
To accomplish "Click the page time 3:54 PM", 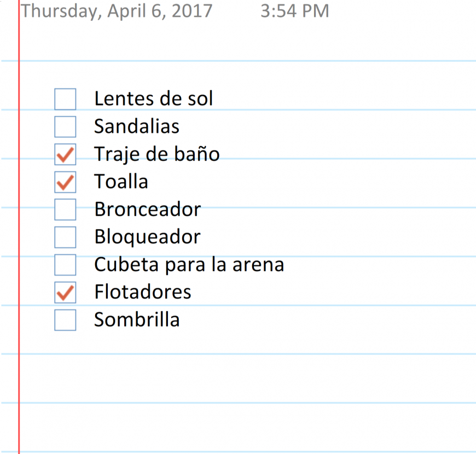I will pos(295,11).
